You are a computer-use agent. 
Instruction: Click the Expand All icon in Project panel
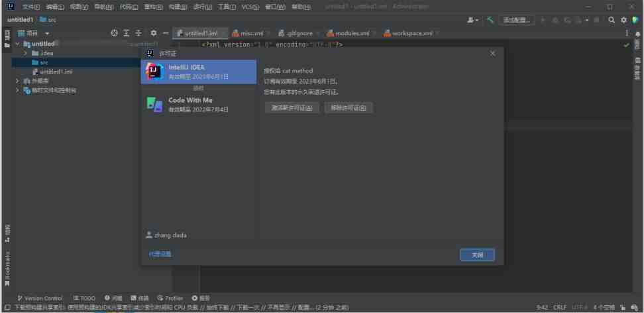click(127, 33)
